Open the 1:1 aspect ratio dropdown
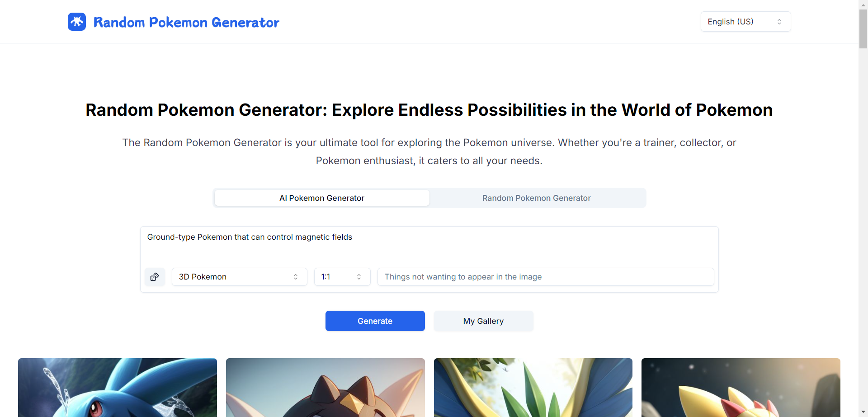Screen dimensions: 868x417 [x=342, y=276]
